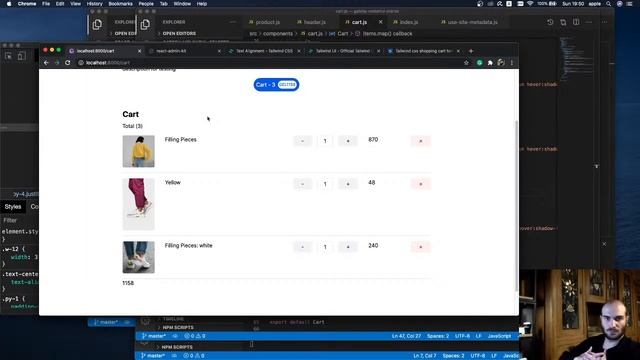
Task: Decrease quantity of Filling Pieces: white
Action: pos(302,247)
